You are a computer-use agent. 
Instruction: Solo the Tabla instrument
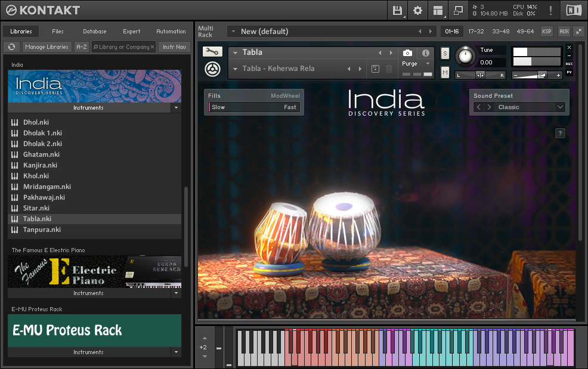click(x=445, y=53)
